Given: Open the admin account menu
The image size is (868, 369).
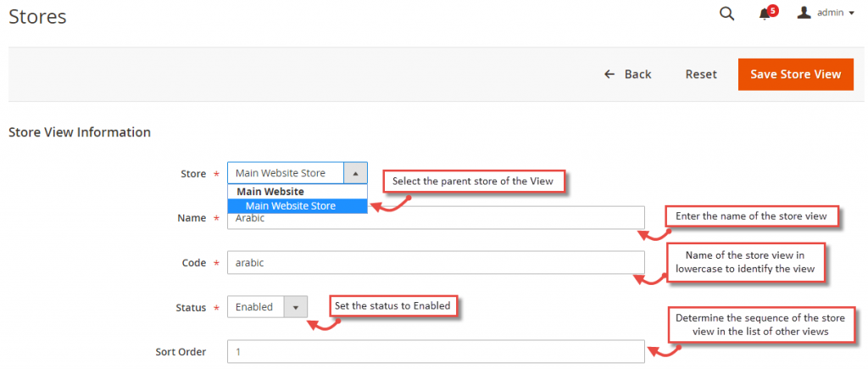Looking at the screenshot, I should tap(826, 13).
